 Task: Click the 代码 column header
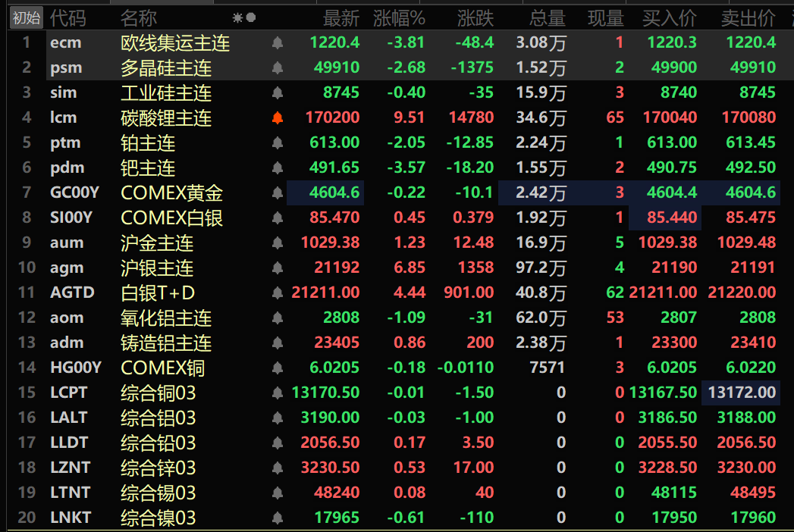pyautogui.click(x=67, y=17)
